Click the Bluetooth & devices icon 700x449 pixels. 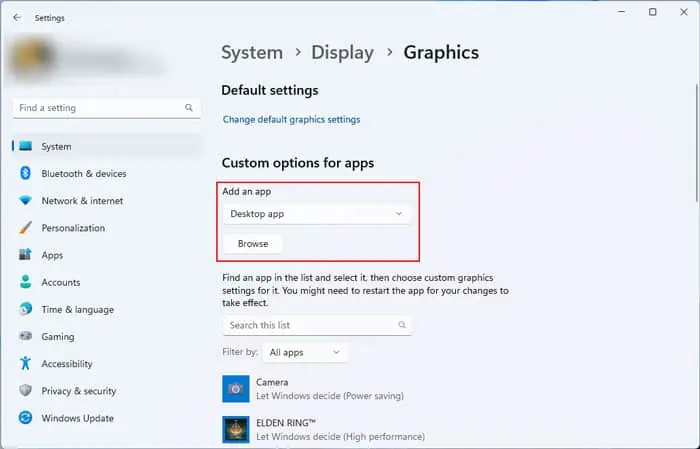[25, 173]
